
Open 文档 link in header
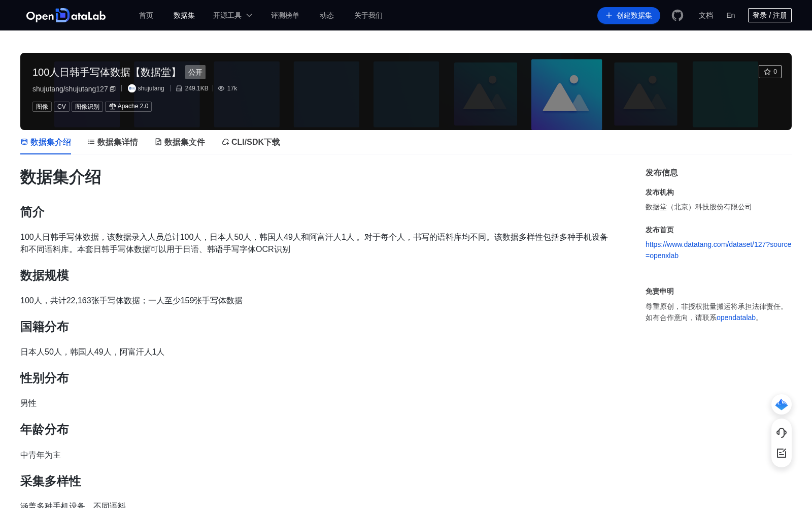click(706, 15)
